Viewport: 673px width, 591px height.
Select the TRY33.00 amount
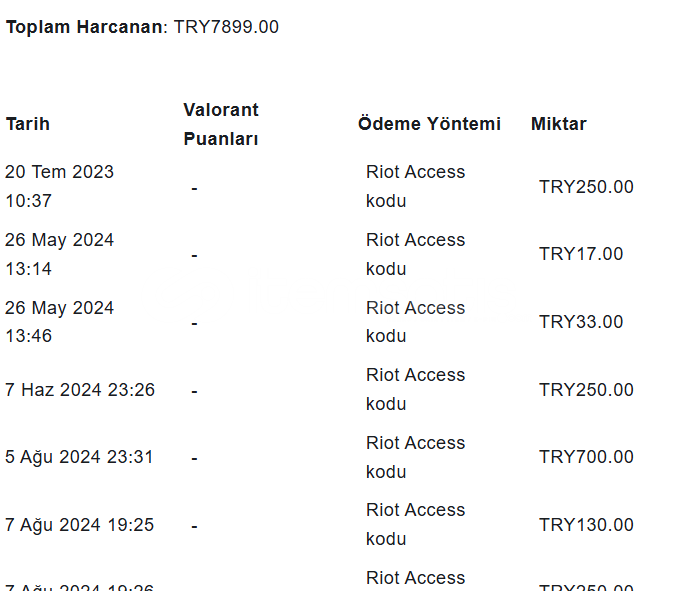(581, 322)
